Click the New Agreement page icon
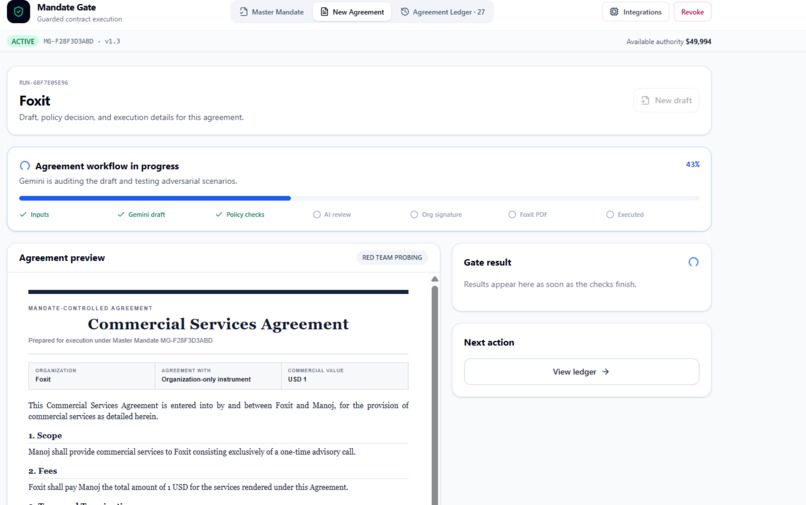This screenshot has width=806, height=505. (x=324, y=12)
